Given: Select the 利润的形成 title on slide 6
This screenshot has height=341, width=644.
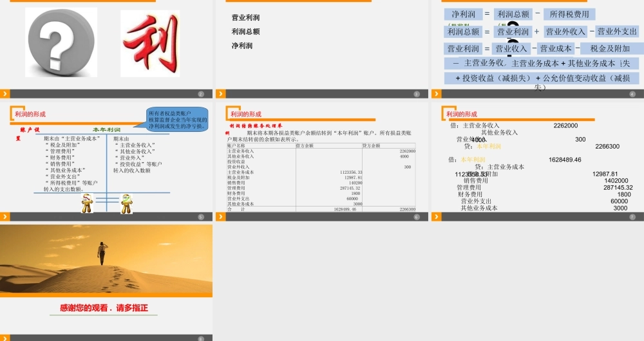Looking at the screenshot, I should pyautogui.click(x=245, y=114).
